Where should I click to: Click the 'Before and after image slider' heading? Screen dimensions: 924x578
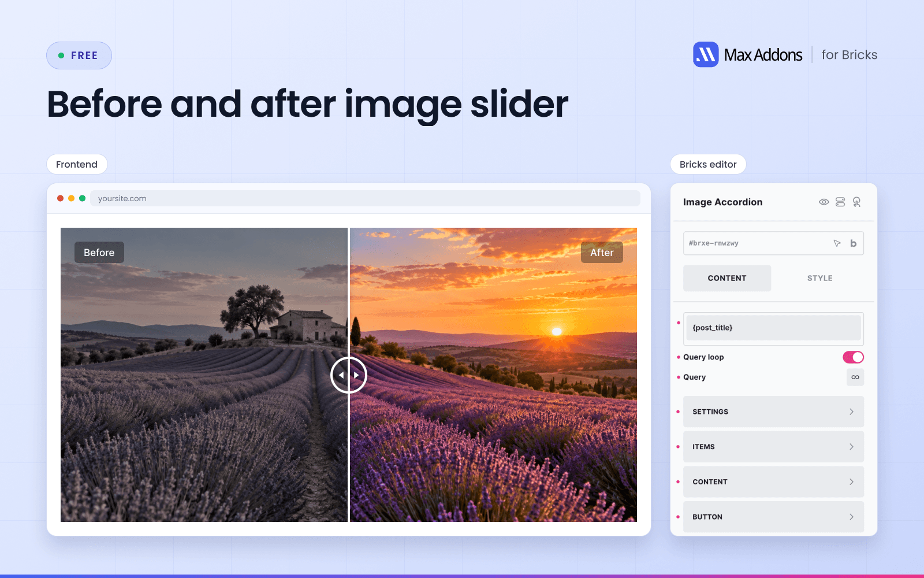pyautogui.click(x=308, y=105)
